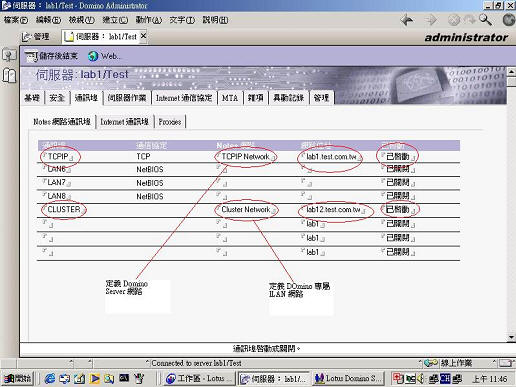Viewport: 516px width, 387px height.
Task: Click the scroll down arrow of form
Action: (x=511, y=337)
